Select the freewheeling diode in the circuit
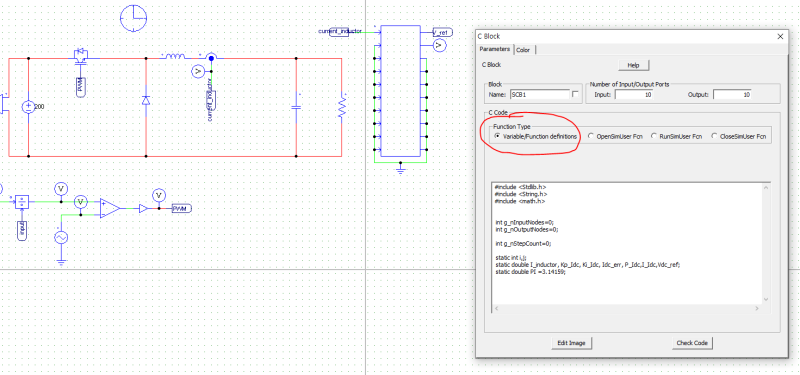The width and height of the screenshot is (800, 375). coord(146,101)
